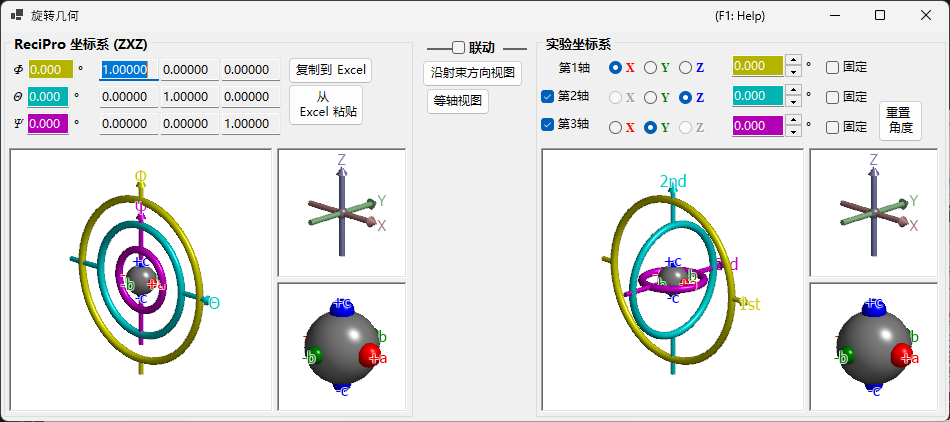The height and width of the screenshot is (422, 950).
Task: Increase the first axis angle with up arrow
Action: pos(792,60)
